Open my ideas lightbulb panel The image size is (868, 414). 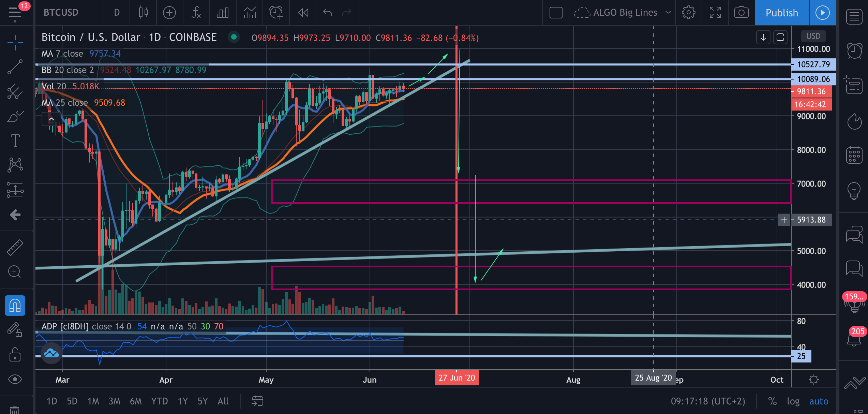tap(854, 191)
